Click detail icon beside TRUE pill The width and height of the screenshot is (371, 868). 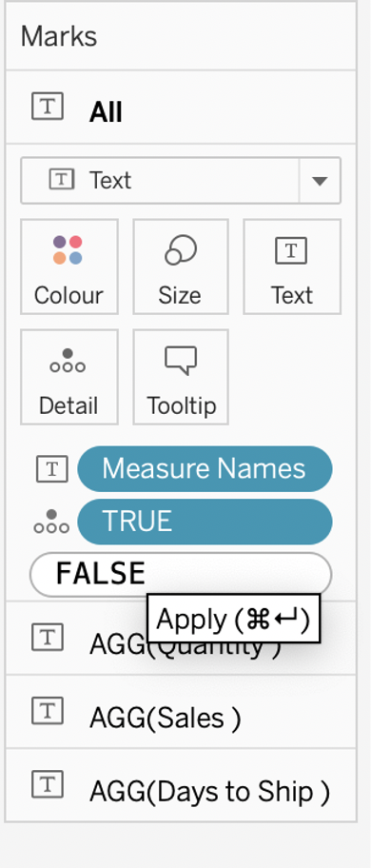(51, 522)
